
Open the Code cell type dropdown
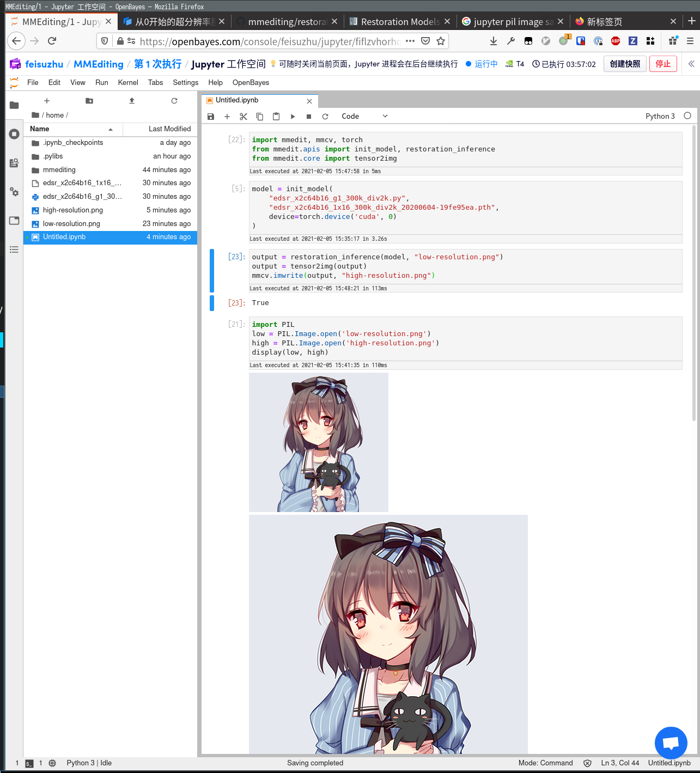pos(364,117)
